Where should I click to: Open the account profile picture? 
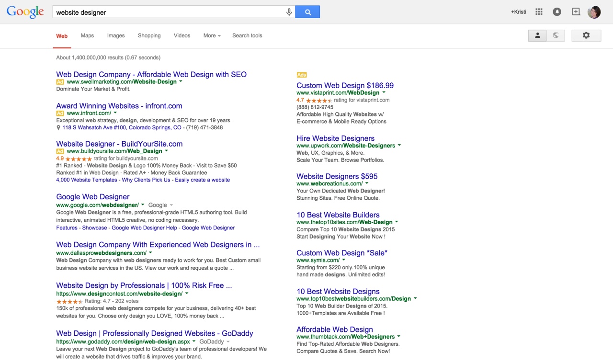coord(594,12)
